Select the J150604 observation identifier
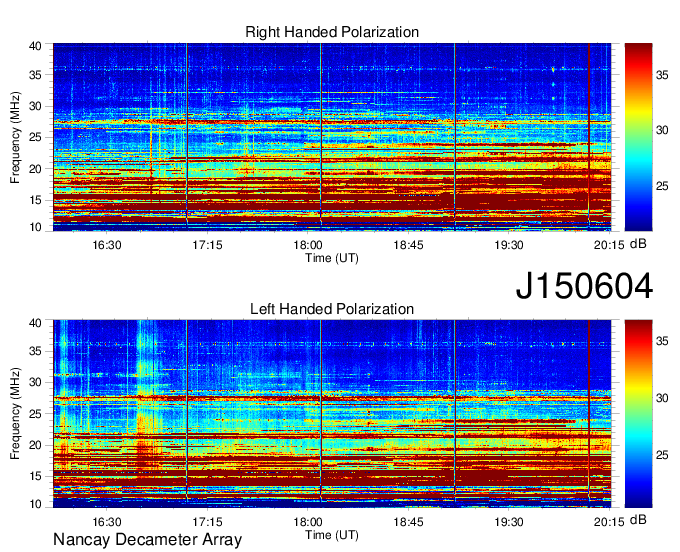The image size is (680, 552). click(x=584, y=285)
